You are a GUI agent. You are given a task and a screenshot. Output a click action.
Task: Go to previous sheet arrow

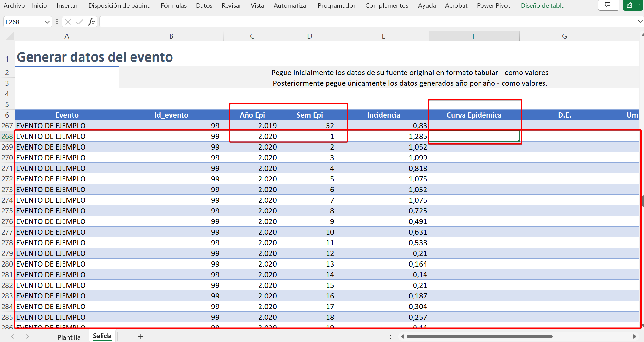[x=12, y=337]
